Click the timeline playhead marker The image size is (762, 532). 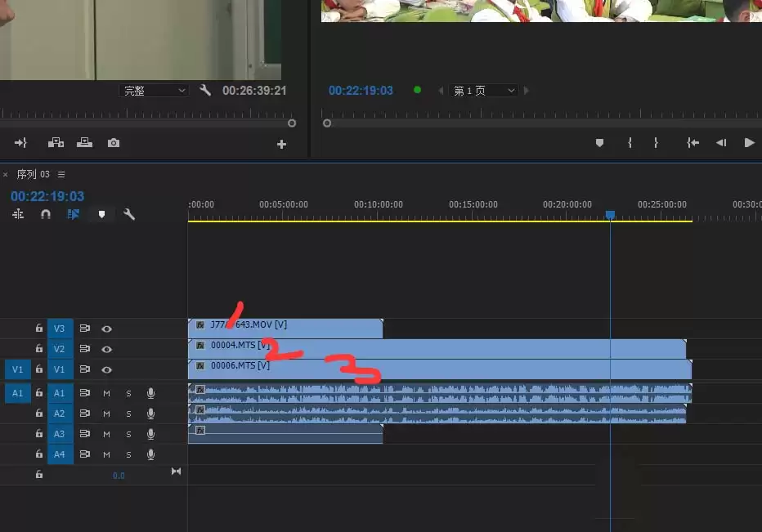pos(610,215)
